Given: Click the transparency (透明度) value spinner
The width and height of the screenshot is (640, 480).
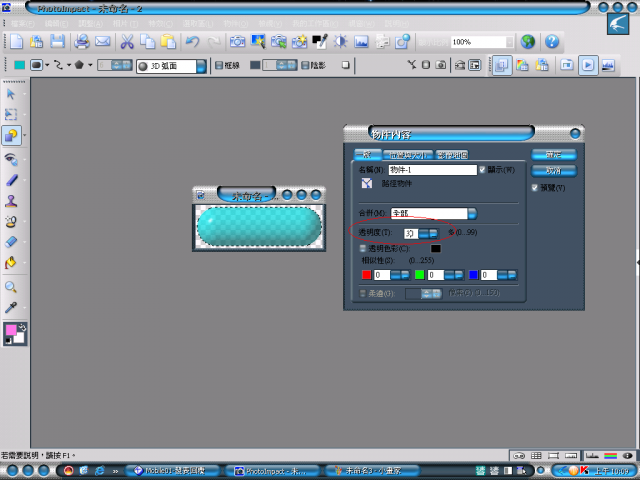Looking at the screenshot, I should point(429,233).
